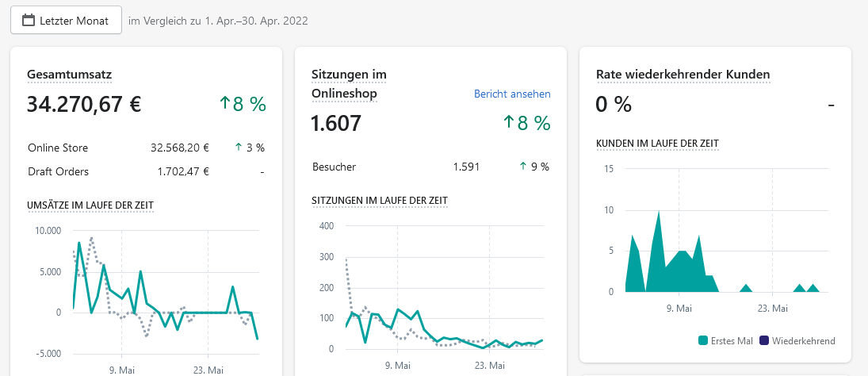Select the Wiederkehrend legend color swatch
Image resolution: width=868 pixels, height=376 pixels.
tap(764, 340)
